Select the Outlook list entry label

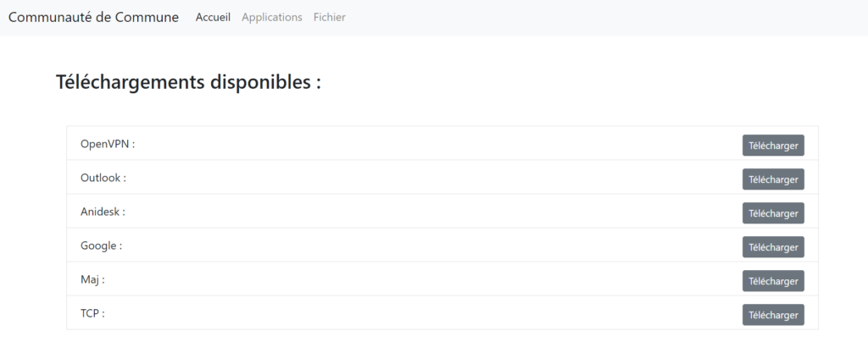[x=103, y=178]
